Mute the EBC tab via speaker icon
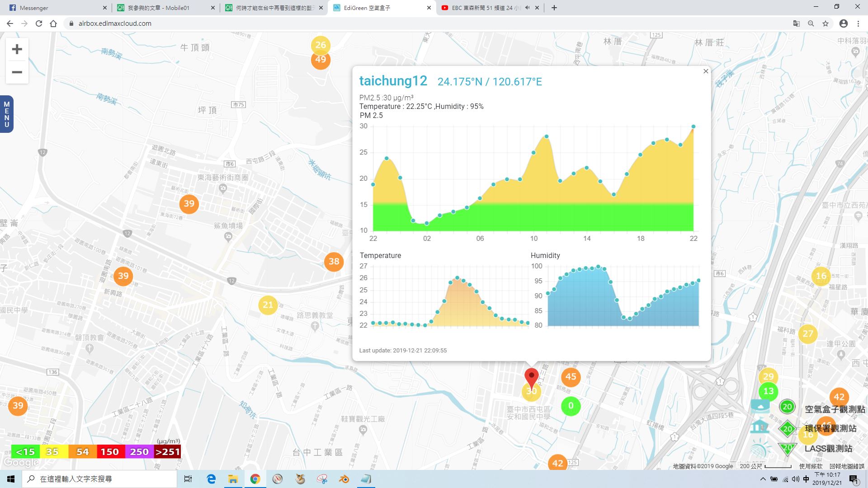868x488 pixels. (x=527, y=8)
